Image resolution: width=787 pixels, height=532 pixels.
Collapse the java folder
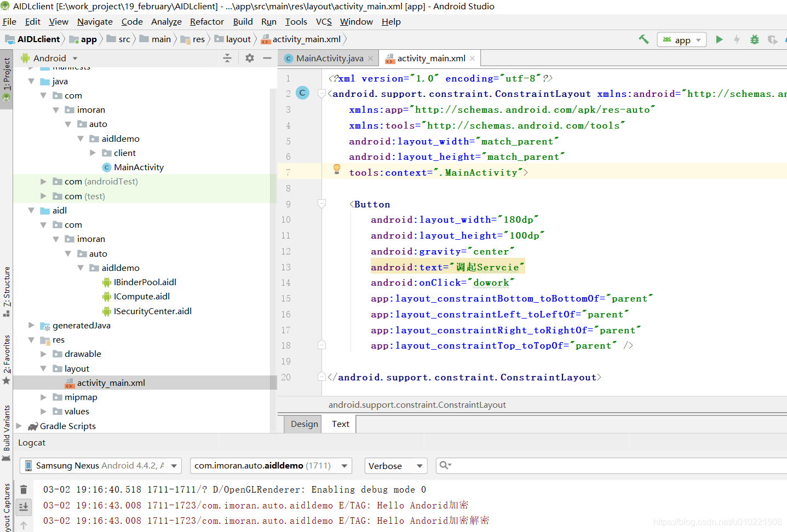coord(31,81)
